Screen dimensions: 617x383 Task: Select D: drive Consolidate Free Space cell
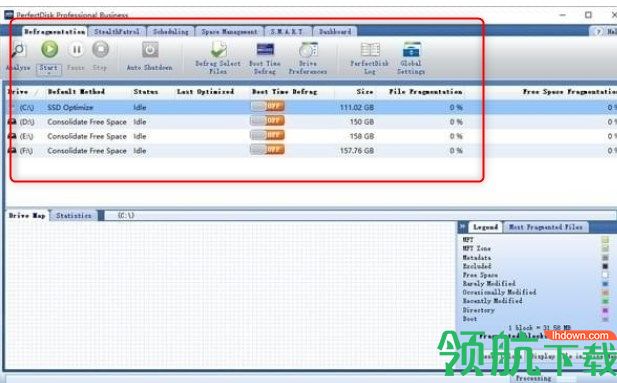pyautogui.click(x=87, y=122)
